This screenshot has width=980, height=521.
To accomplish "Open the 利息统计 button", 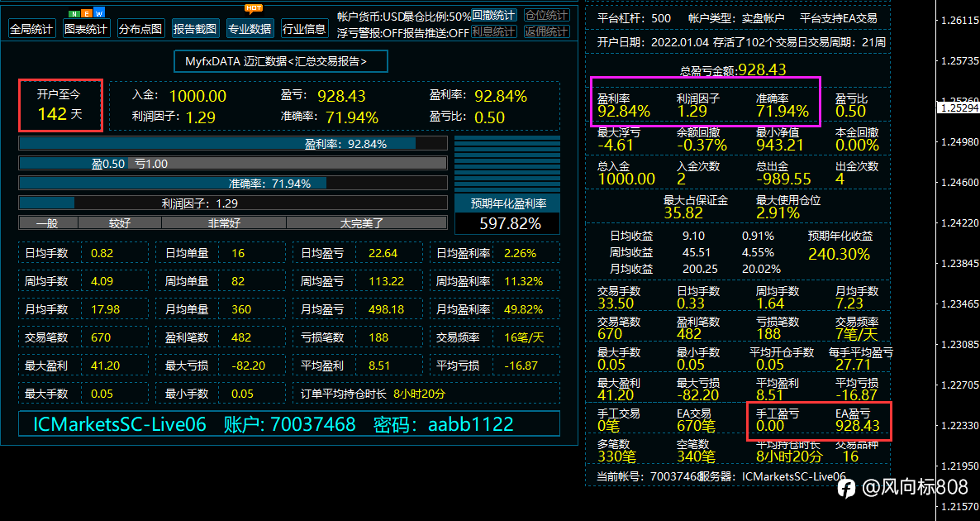I will [494, 32].
